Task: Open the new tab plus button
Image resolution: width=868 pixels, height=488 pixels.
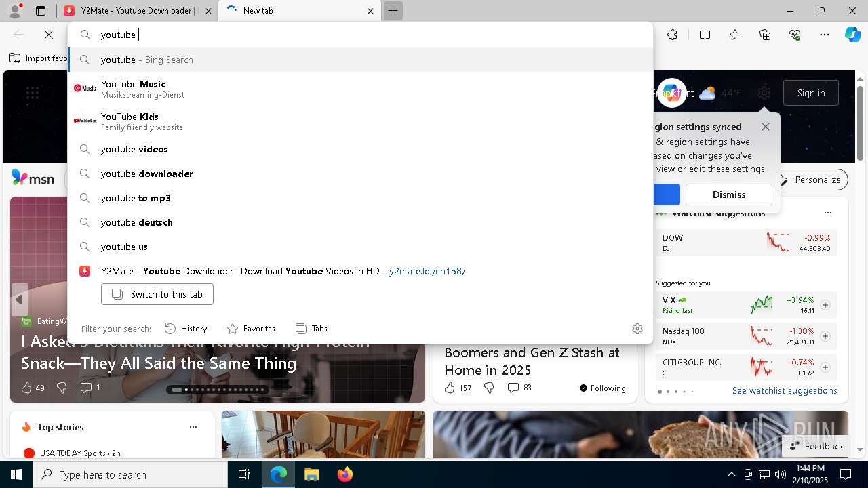Action: click(x=393, y=11)
